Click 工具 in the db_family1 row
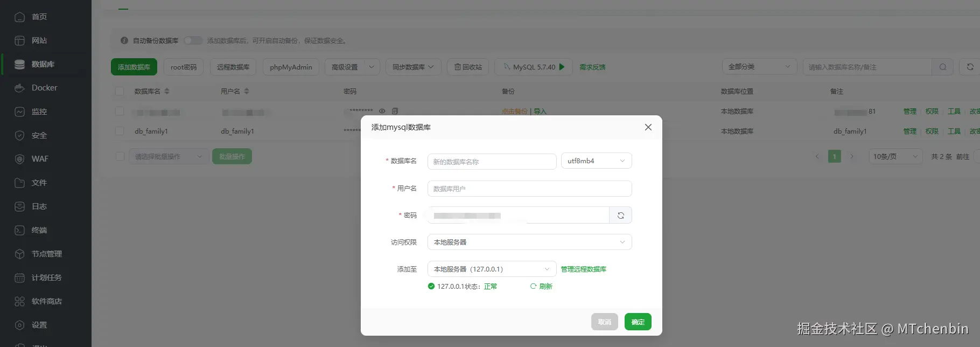 pos(954,131)
